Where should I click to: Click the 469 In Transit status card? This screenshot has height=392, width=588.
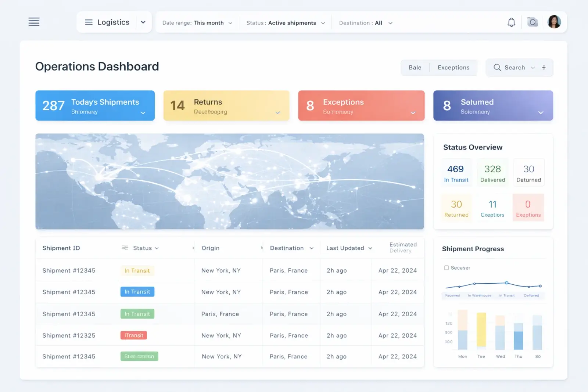tap(456, 172)
